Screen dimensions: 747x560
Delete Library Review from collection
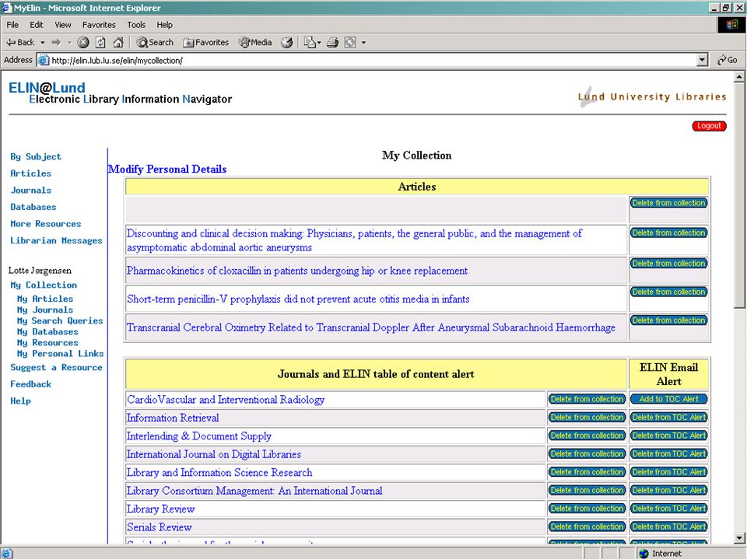pos(587,509)
